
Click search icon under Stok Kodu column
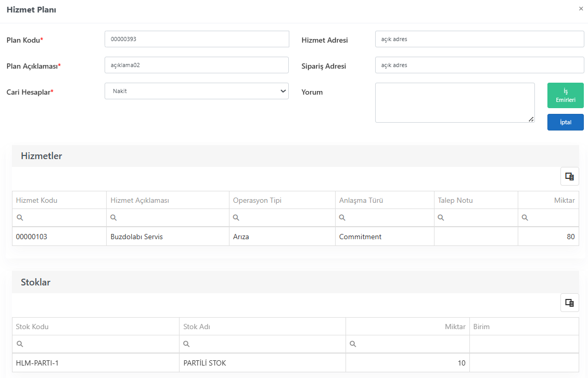[x=20, y=344]
